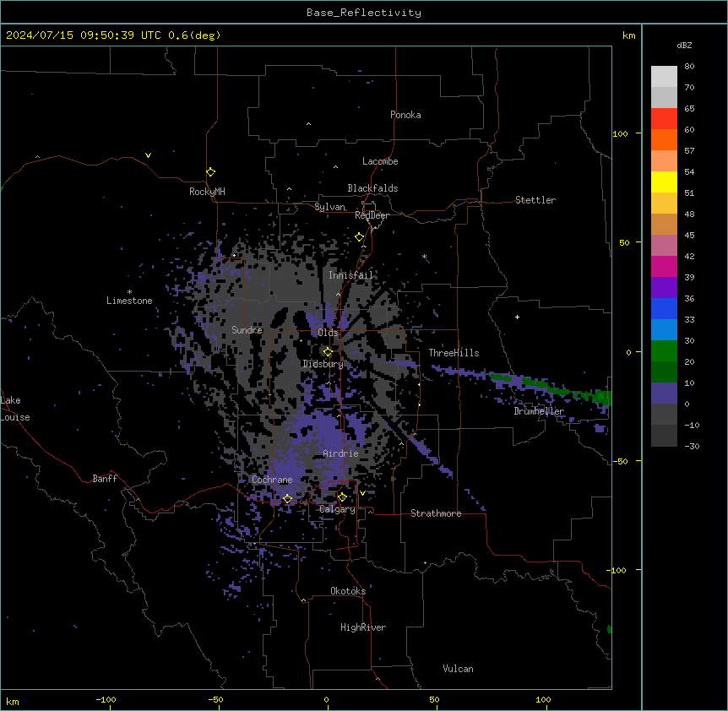Click the Sundre label
The image size is (728, 711).
pos(247,330)
